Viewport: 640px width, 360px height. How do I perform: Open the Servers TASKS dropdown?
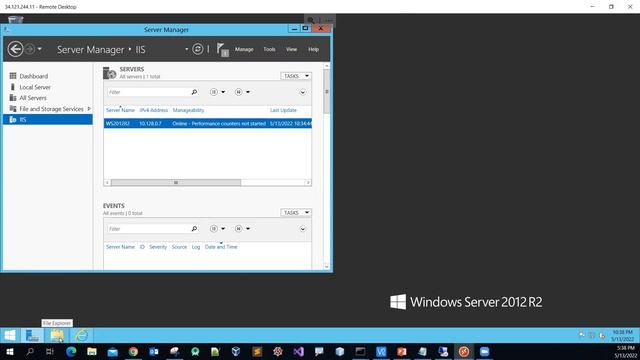coord(296,76)
